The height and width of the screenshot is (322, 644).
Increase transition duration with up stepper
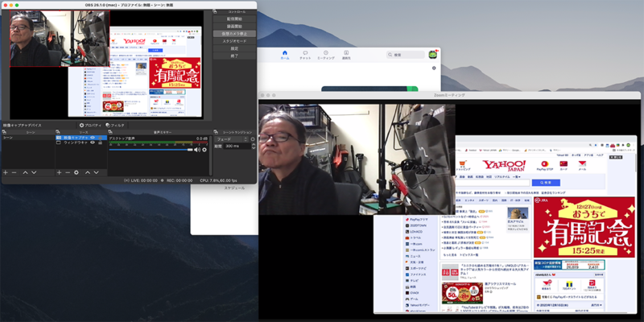coord(254,145)
